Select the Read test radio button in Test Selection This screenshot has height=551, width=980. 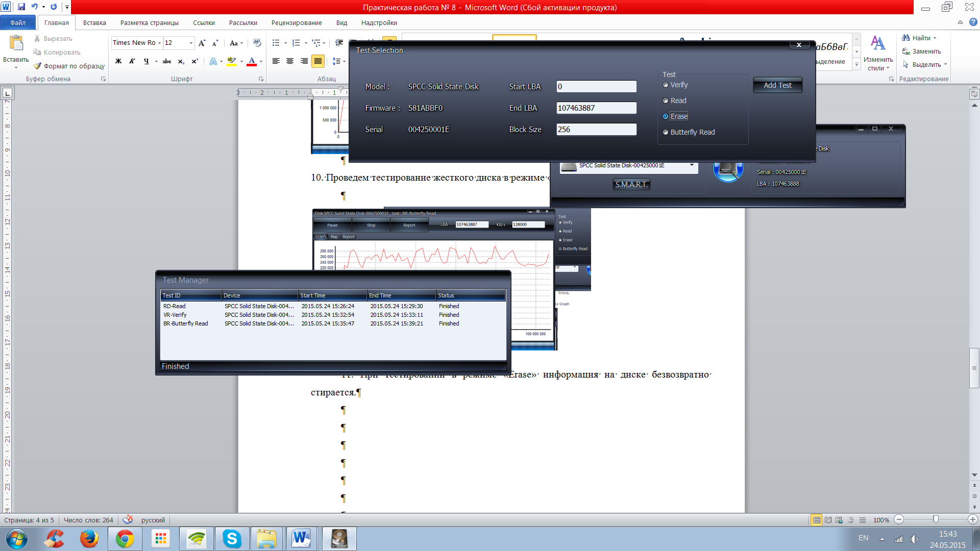666,101
